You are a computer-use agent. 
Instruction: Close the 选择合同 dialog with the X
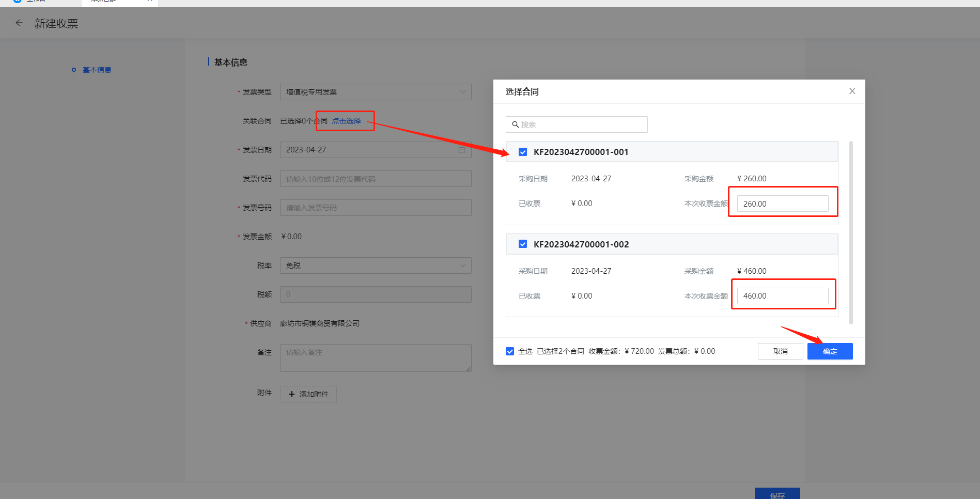click(852, 91)
